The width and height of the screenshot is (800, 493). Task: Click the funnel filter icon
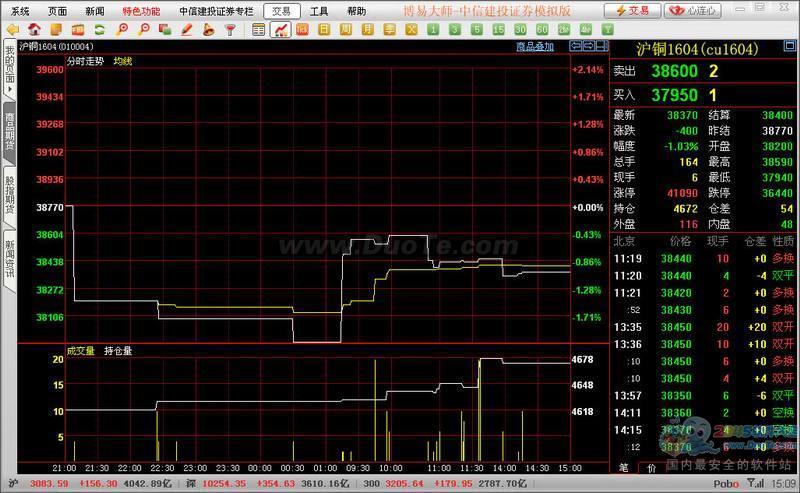tap(229, 29)
